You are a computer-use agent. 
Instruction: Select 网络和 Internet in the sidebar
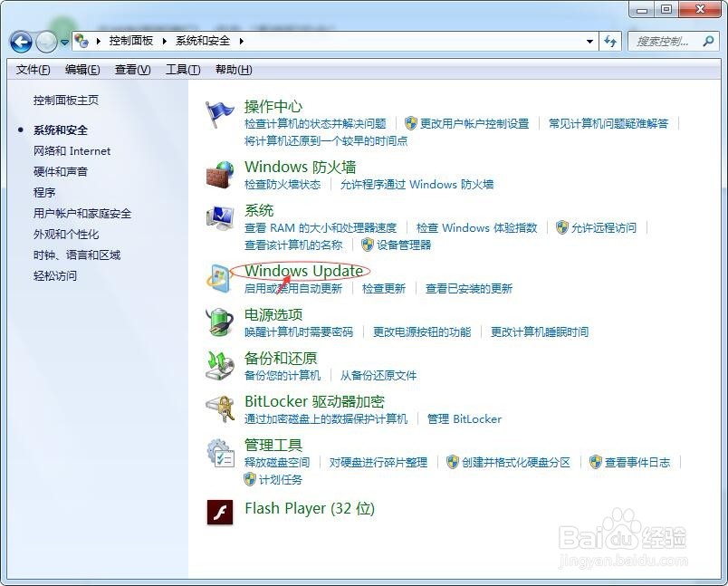(72, 151)
